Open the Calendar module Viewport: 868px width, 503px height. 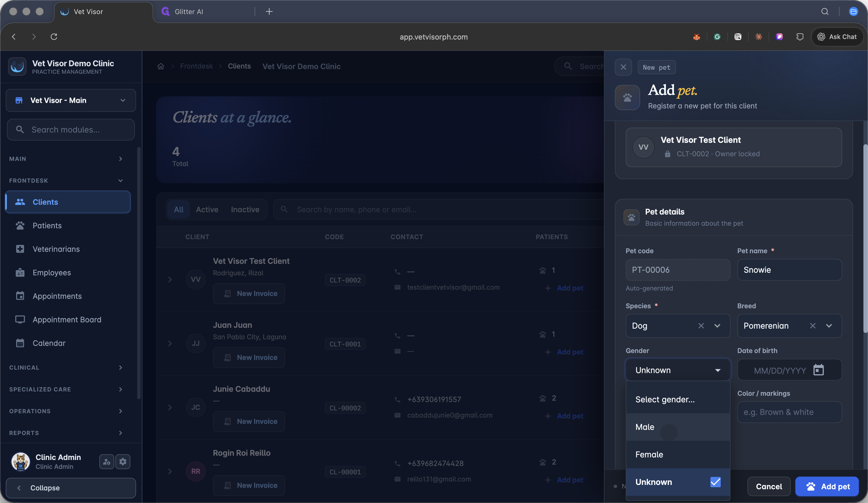pyautogui.click(x=68, y=343)
